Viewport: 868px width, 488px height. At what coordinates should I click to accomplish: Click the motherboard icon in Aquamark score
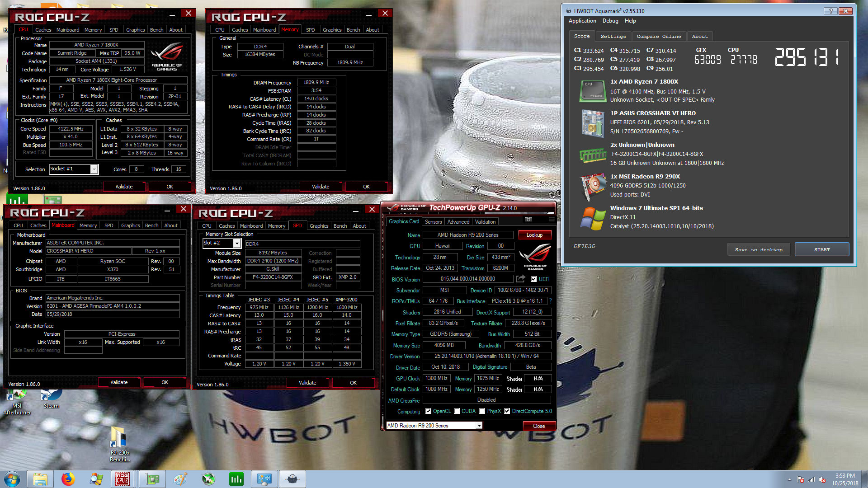click(x=592, y=123)
